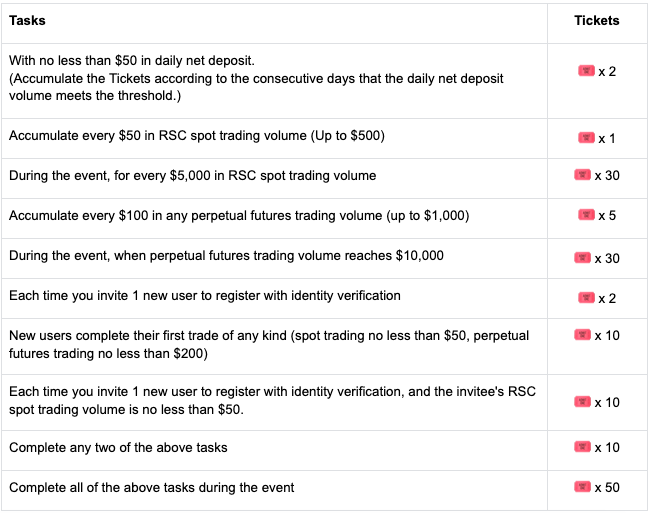This screenshot has height=513, width=650.
Task: Click the Tasks column header
Action: point(27,20)
